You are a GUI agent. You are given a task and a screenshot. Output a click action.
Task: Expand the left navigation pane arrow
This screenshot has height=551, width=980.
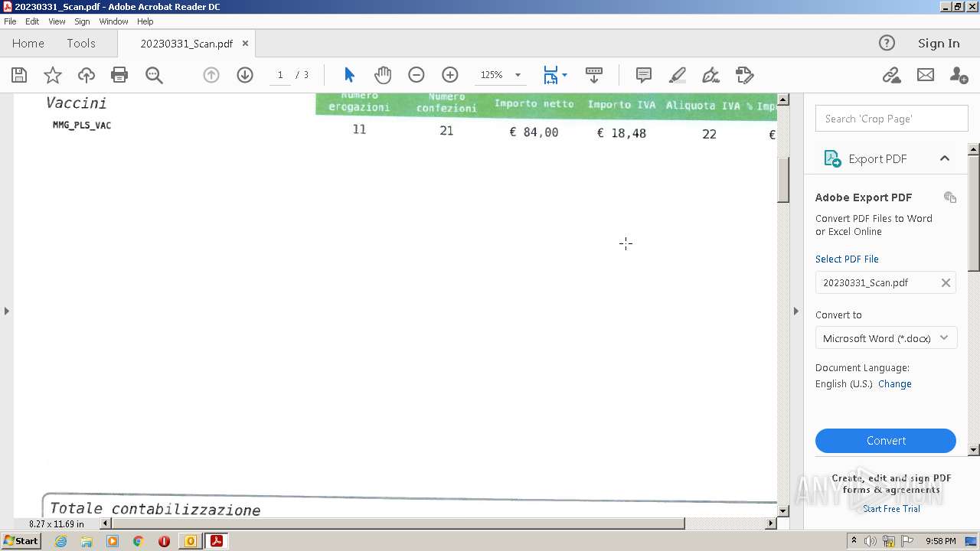click(x=7, y=311)
